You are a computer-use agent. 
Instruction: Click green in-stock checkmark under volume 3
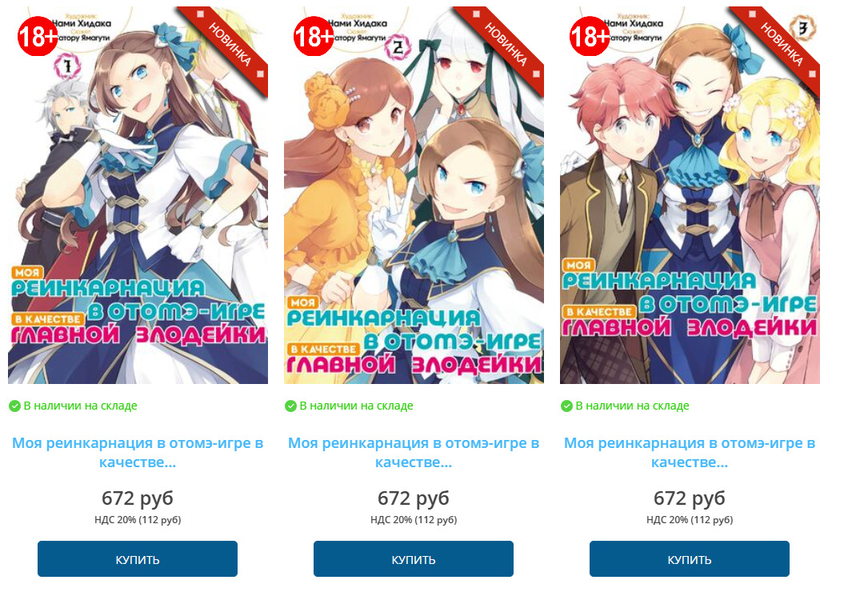(x=566, y=406)
